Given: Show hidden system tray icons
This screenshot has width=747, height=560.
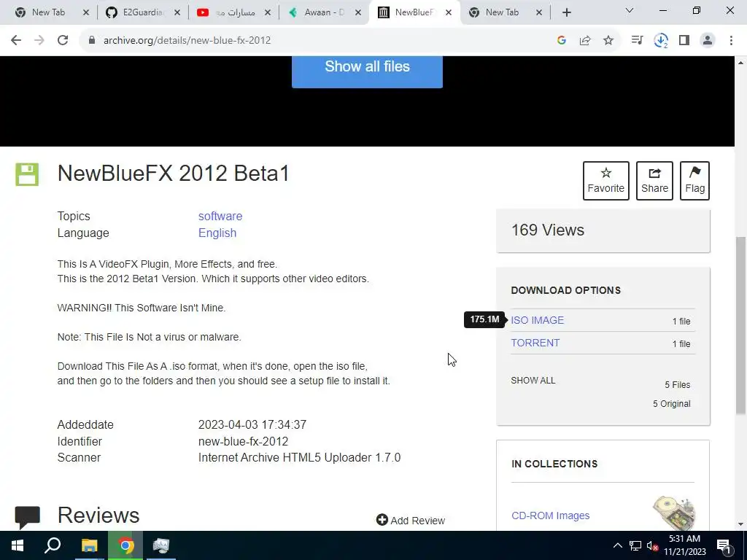Looking at the screenshot, I should (617, 545).
